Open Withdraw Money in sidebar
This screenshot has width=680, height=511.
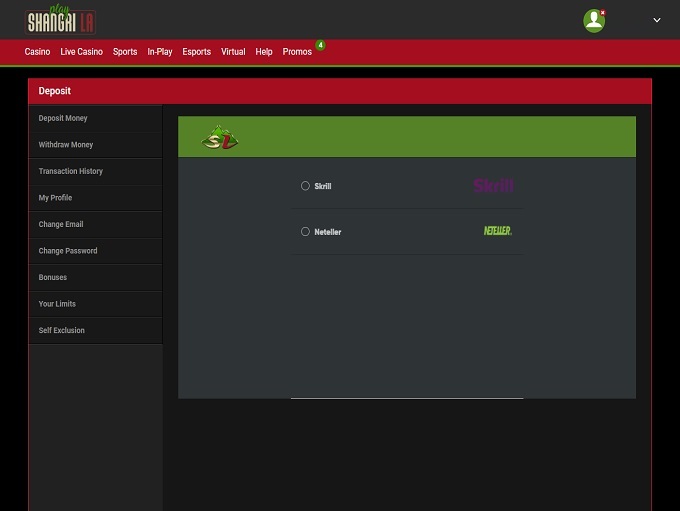point(66,145)
